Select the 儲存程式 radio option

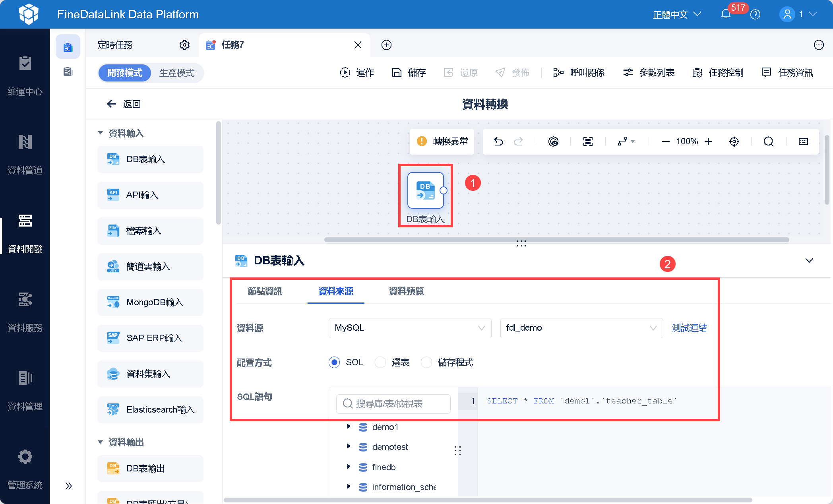click(426, 362)
